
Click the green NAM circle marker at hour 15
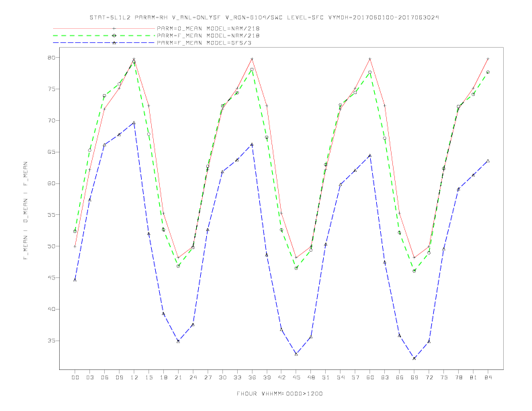(x=148, y=134)
